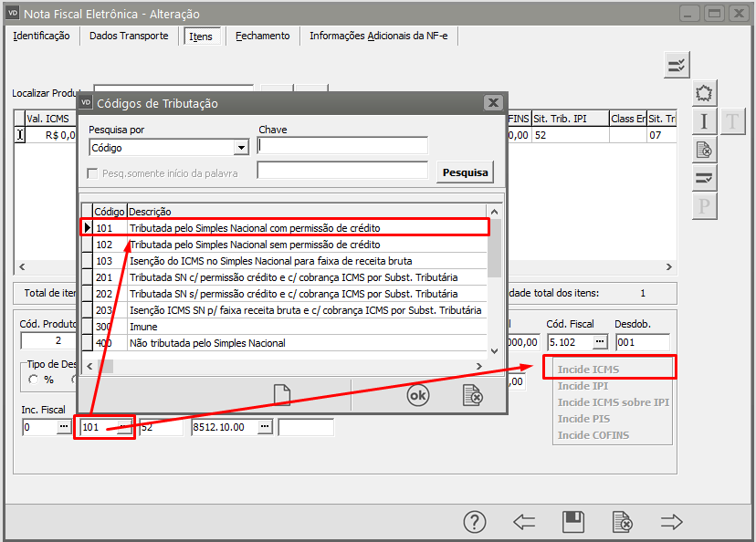This screenshot has height=542, width=756.
Task: Select the '%' discount type radio button
Action: (35, 380)
